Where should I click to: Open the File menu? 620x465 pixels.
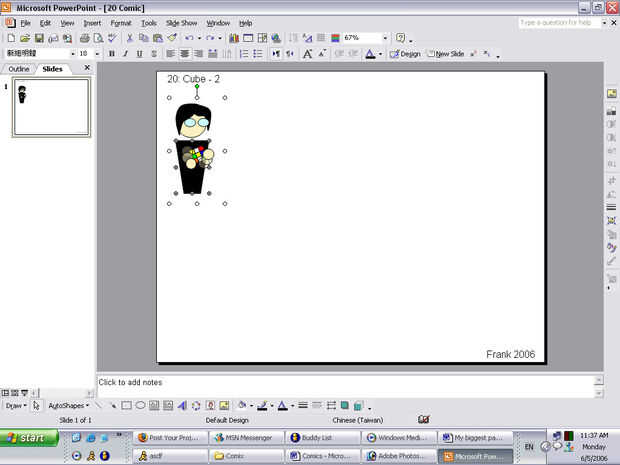25,23
